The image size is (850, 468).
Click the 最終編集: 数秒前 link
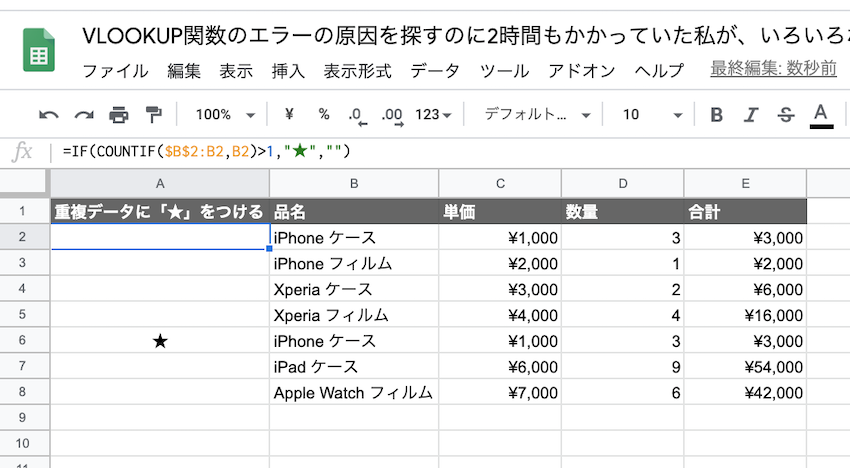point(773,70)
